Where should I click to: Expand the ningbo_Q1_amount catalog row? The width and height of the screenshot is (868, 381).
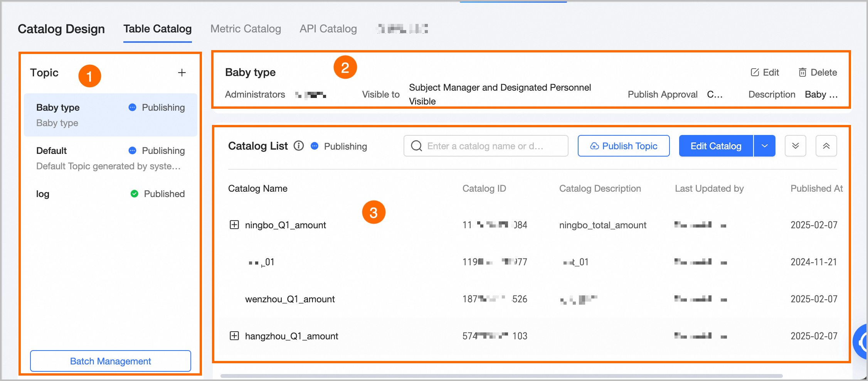click(234, 225)
